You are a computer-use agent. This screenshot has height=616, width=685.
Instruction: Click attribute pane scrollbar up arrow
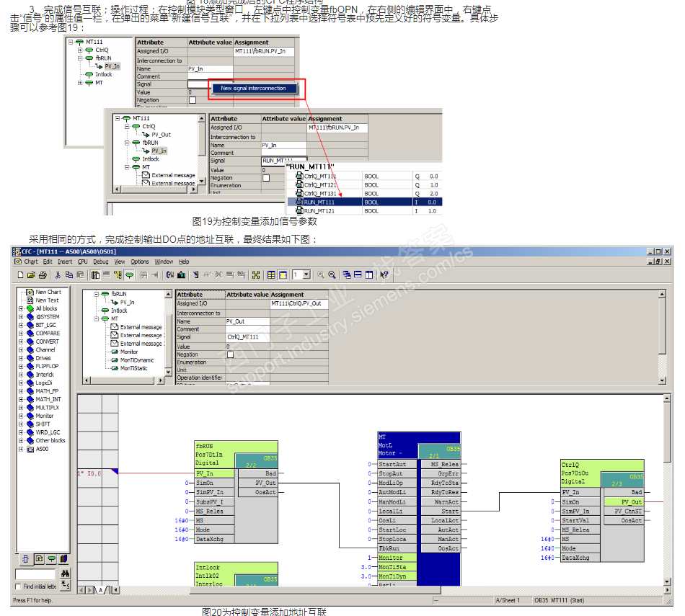tap(662, 294)
